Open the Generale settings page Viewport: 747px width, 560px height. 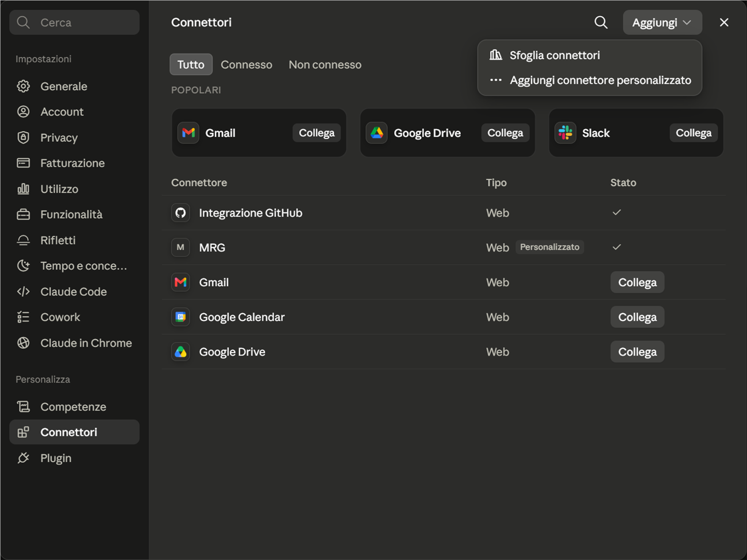(74, 86)
